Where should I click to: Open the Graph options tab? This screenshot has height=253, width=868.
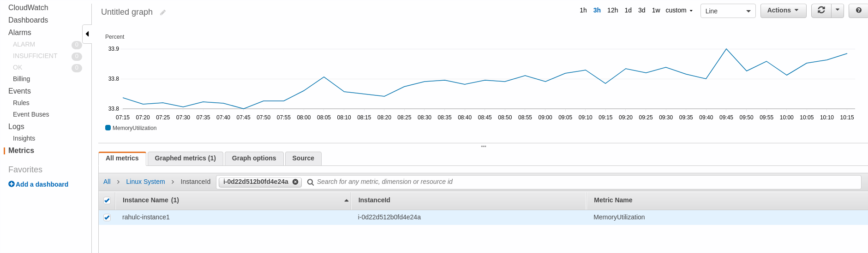pos(254,158)
